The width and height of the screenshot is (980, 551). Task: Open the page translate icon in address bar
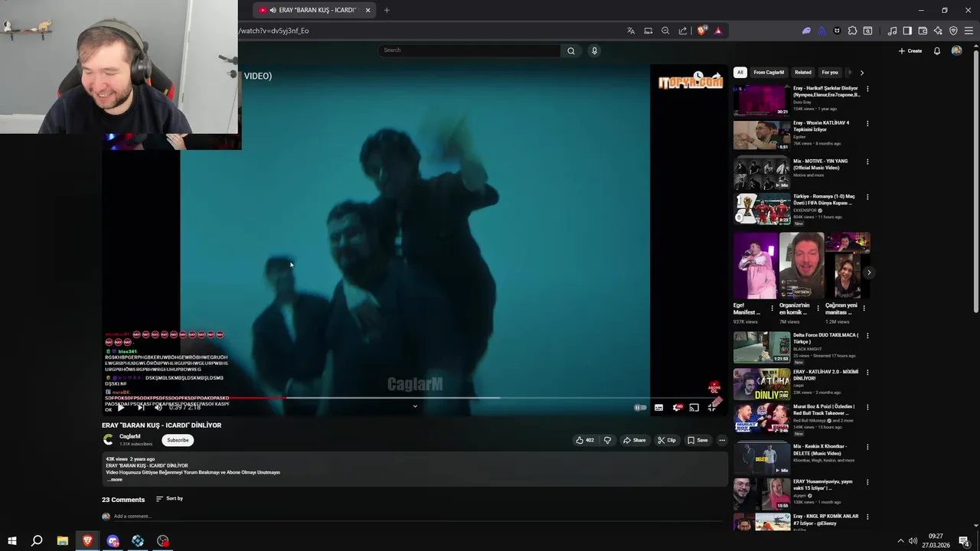tap(631, 31)
